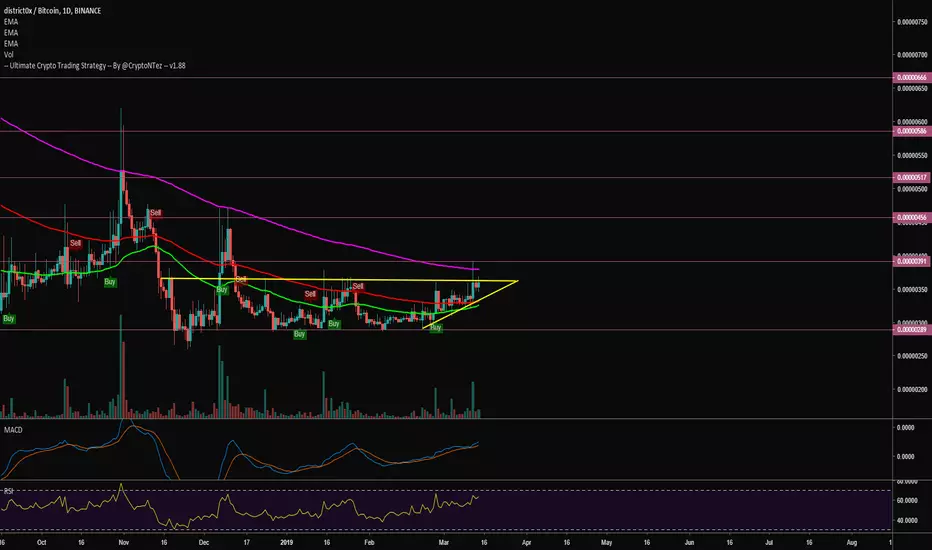932x550 pixels.
Task: Select the 0.00000289 price level label
Action: click(911, 329)
